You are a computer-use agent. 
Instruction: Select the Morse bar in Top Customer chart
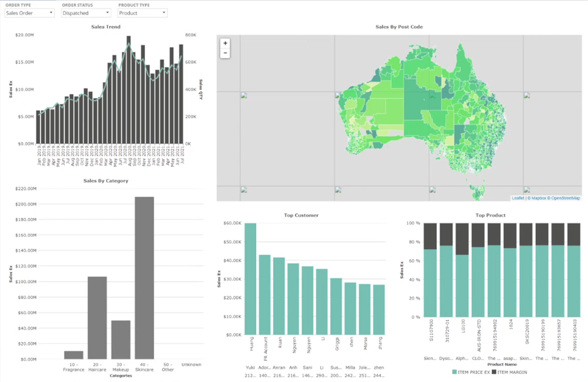pyautogui.click(x=365, y=309)
